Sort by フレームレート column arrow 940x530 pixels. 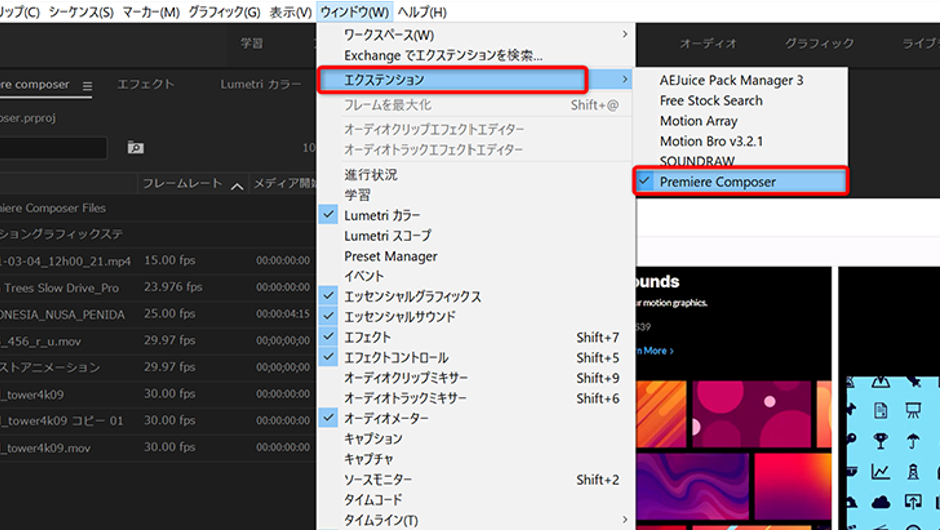[x=237, y=186]
